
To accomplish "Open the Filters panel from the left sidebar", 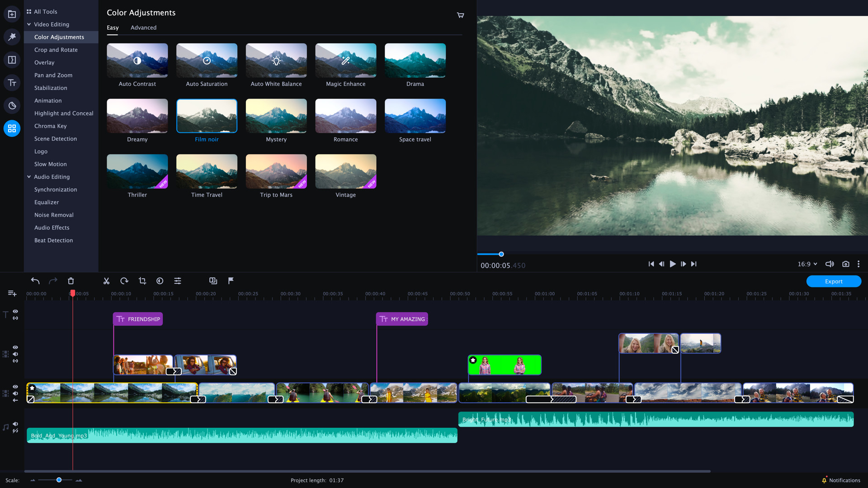I will tap(12, 37).
